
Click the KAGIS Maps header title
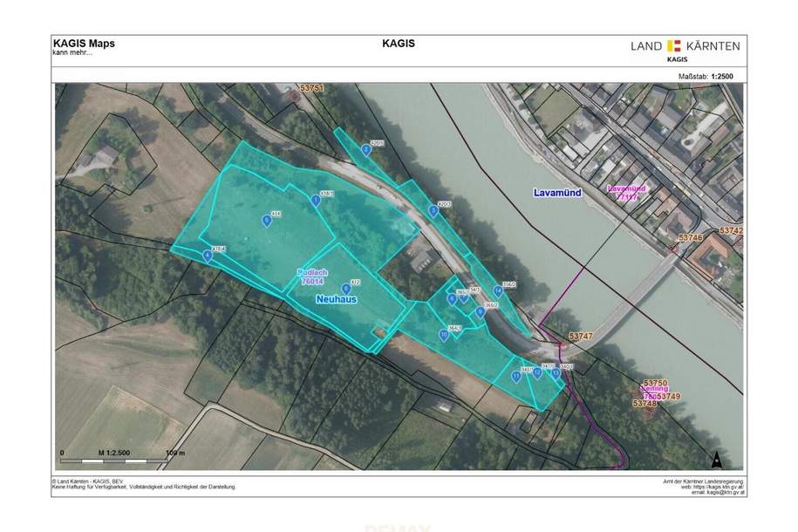[84, 44]
